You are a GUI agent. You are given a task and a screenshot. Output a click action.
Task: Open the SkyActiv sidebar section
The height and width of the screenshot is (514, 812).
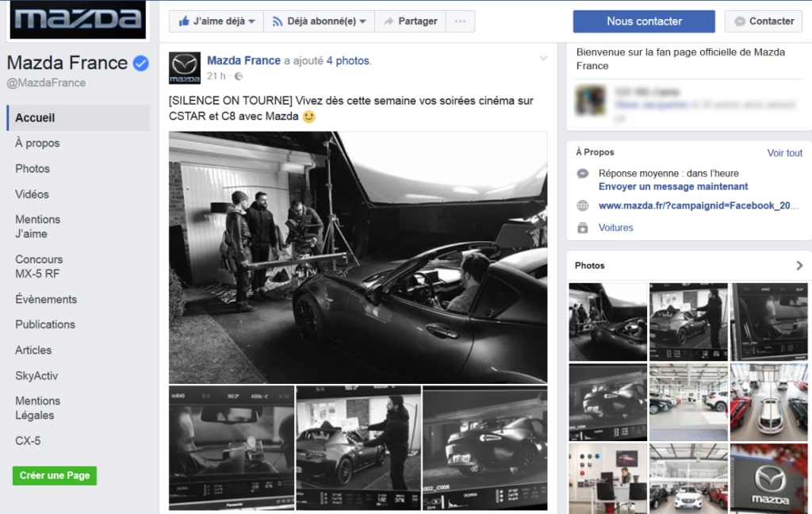[36, 376]
